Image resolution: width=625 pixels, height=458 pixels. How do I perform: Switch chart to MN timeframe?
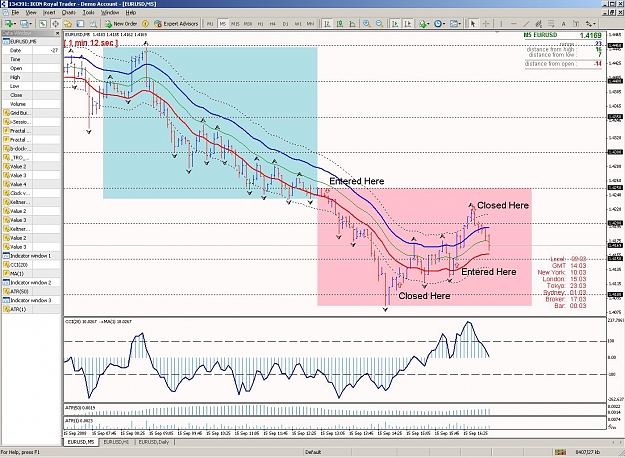pos(310,24)
